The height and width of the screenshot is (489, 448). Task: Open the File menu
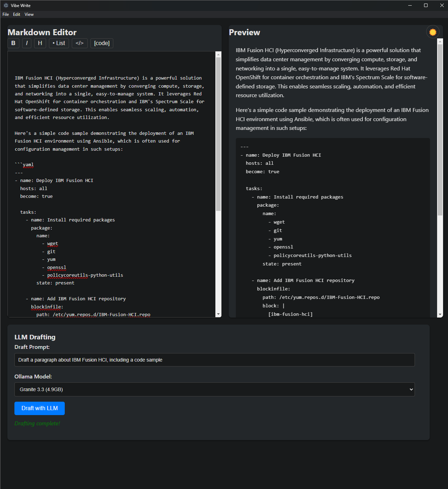click(x=6, y=14)
